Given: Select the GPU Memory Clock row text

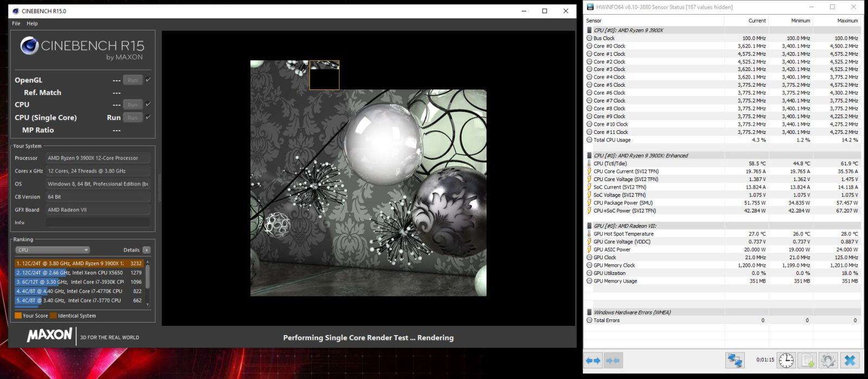Looking at the screenshot, I should point(614,265).
